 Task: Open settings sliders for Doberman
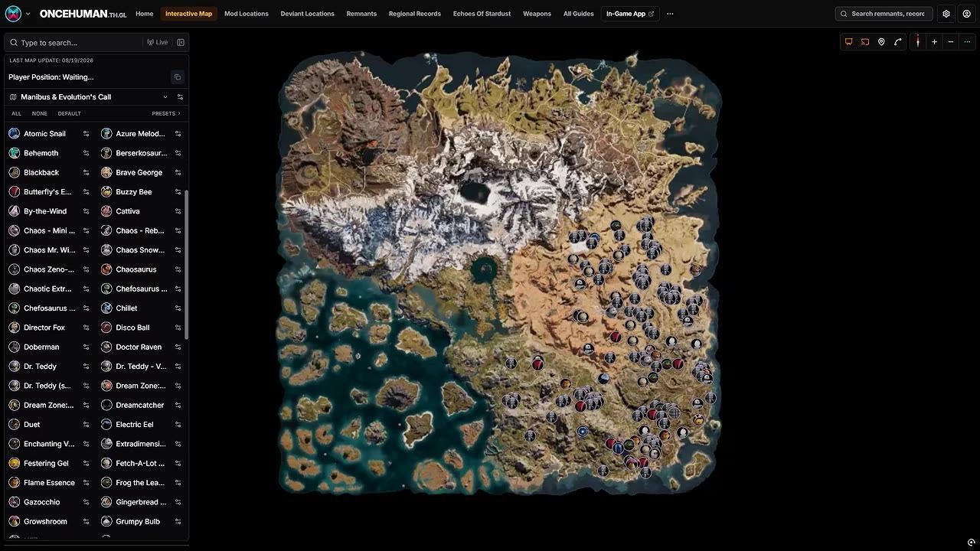click(86, 347)
